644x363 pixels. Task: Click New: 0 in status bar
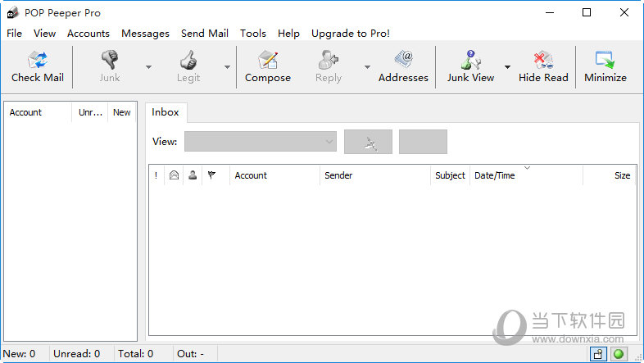click(20, 353)
